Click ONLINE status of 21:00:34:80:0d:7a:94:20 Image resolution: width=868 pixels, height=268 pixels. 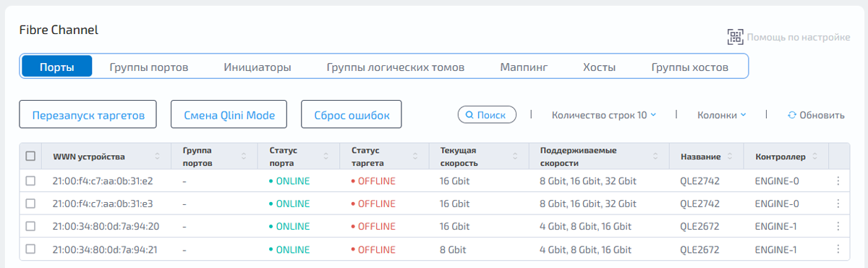(289, 227)
